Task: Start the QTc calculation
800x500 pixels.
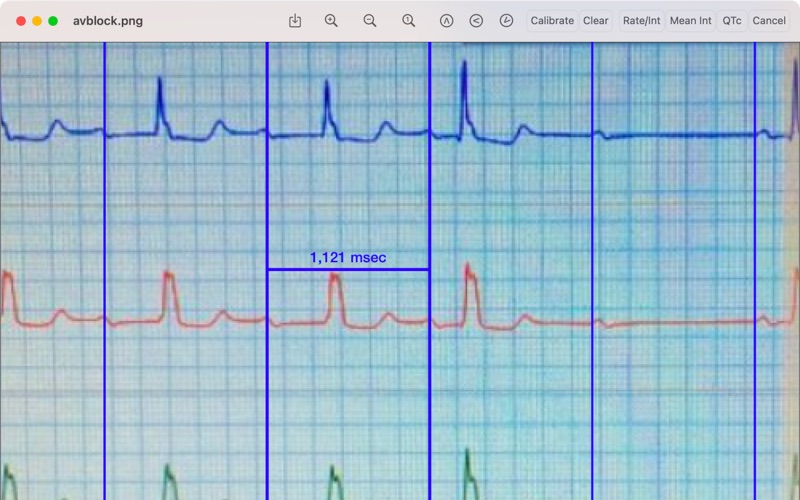Action: pyautogui.click(x=732, y=21)
